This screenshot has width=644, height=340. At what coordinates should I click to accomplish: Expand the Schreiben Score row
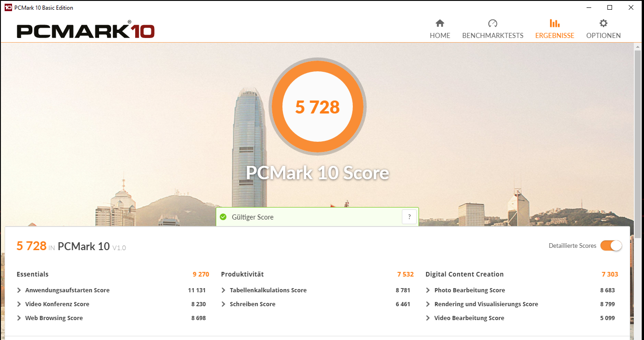coord(224,304)
